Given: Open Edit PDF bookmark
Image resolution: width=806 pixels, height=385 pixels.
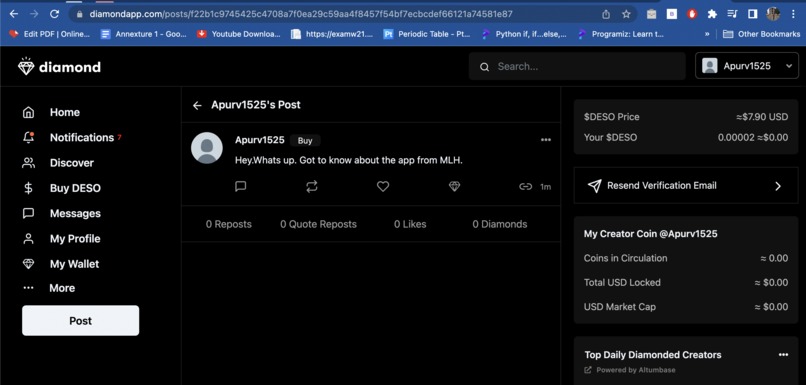Looking at the screenshot, I should coord(50,34).
